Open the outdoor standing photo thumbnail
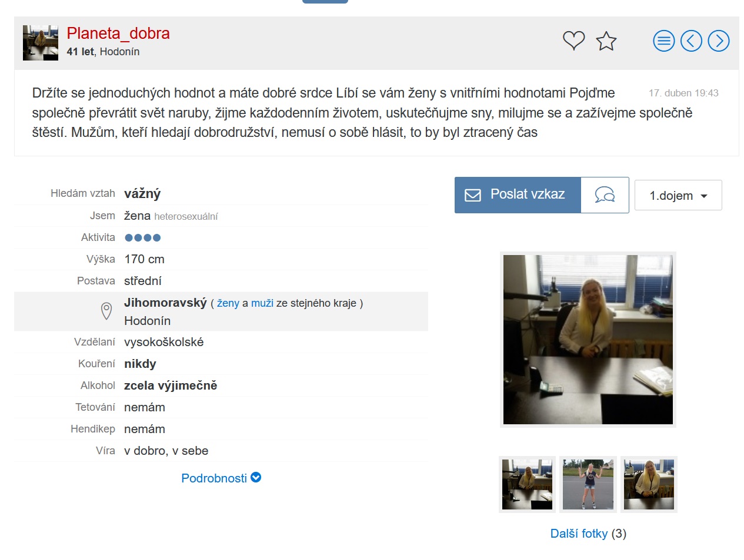Viewport: 744px width, 560px height. [588, 485]
